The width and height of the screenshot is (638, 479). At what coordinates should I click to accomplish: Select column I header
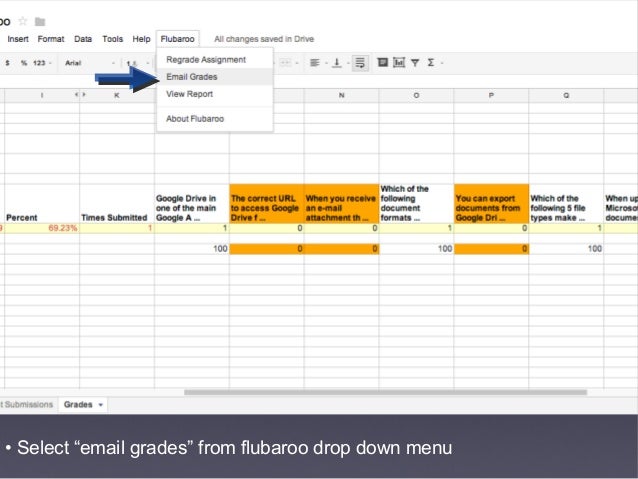[x=42, y=95]
